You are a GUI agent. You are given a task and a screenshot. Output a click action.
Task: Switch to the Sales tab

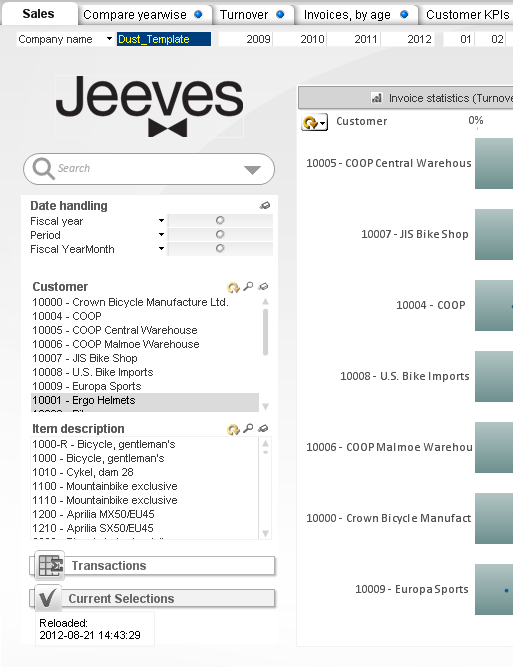coord(39,14)
